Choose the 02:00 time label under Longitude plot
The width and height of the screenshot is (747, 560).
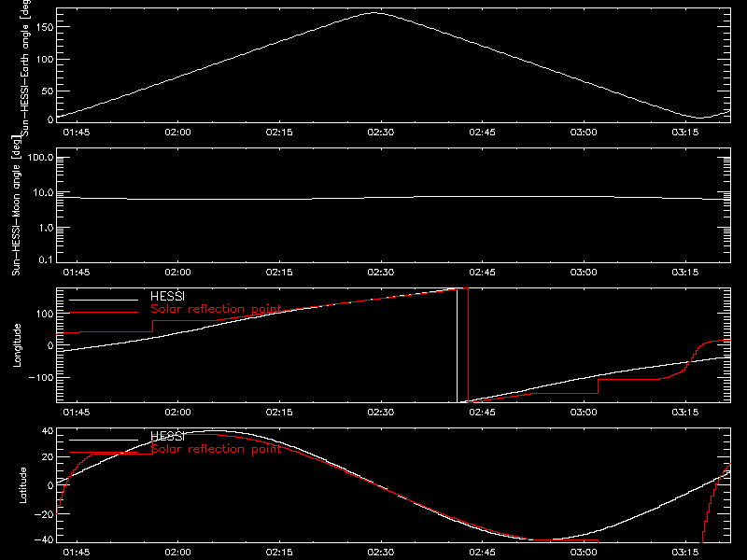click(177, 413)
